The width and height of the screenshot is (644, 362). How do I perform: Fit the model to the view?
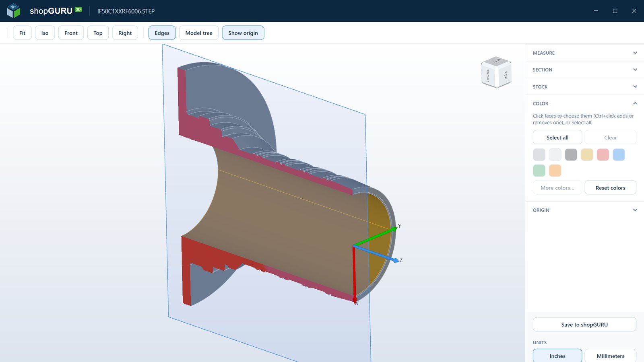pos(22,33)
